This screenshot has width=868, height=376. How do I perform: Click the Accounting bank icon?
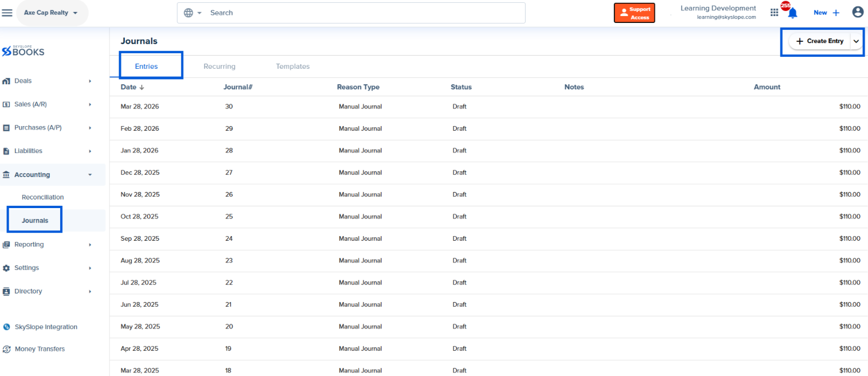point(6,175)
